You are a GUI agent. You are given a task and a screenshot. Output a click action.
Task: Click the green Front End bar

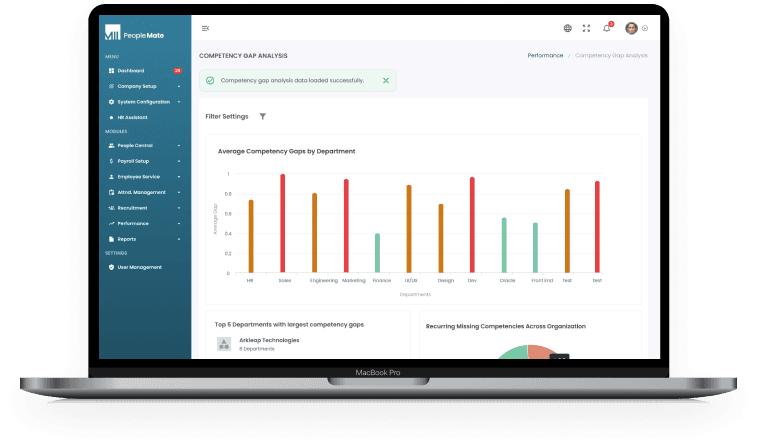pos(535,248)
